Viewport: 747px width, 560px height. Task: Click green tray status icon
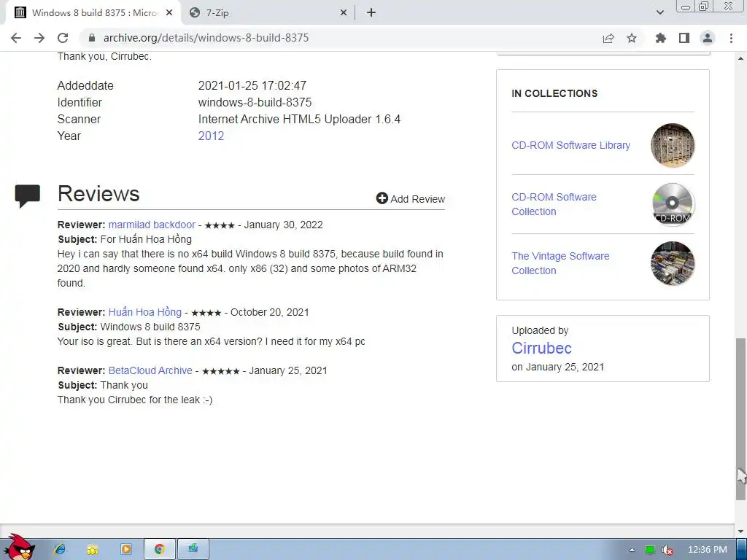(x=650, y=550)
